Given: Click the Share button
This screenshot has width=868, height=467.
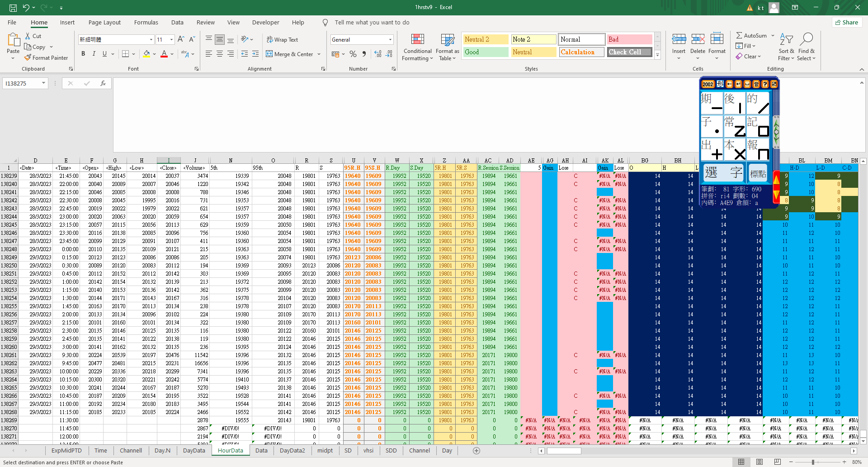Looking at the screenshot, I should pyautogui.click(x=847, y=22).
